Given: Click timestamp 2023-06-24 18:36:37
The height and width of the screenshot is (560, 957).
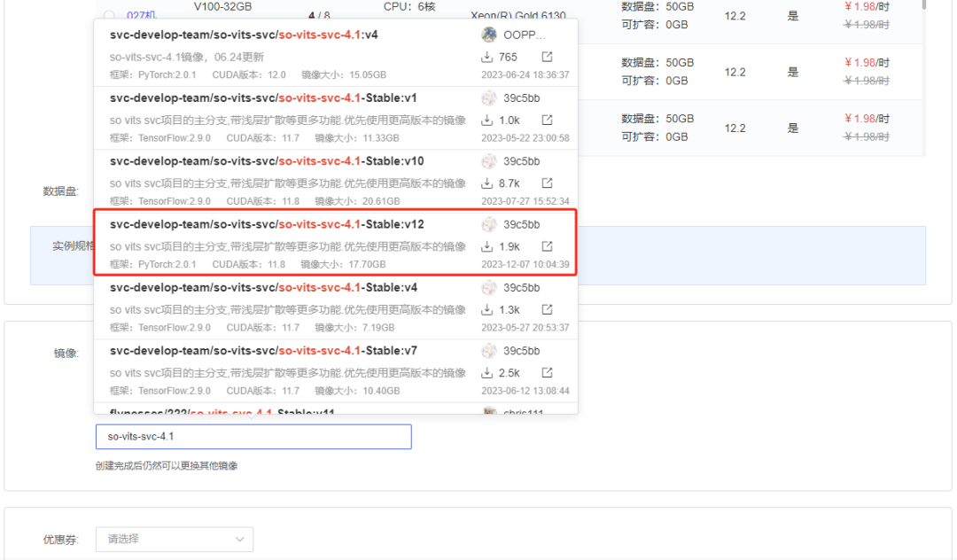Looking at the screenshot, I should (x=525, y=74).
